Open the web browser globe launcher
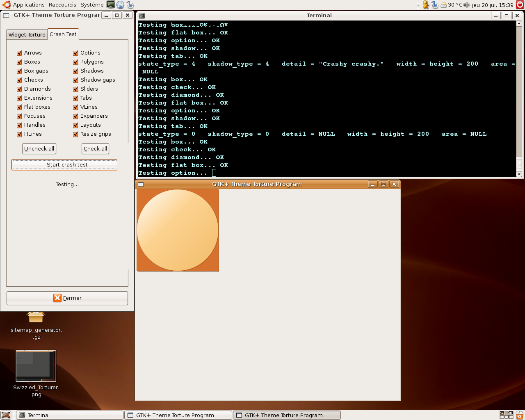525x420 pixels. coord(120,5)
